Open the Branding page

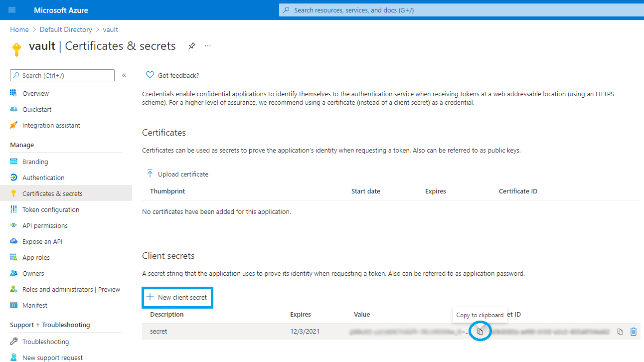point(35,162)
